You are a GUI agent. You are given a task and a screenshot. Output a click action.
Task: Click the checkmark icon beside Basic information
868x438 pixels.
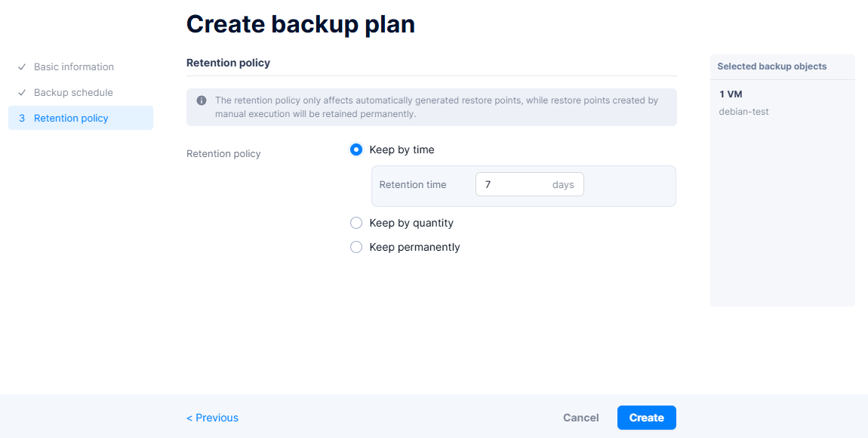point(22,67)
